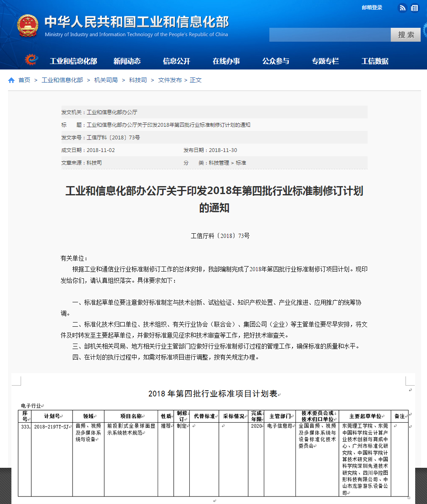Open the 邮箱登录 mailbox login link
This screenshot has height=504, width=427.
(x=372, y=8)
